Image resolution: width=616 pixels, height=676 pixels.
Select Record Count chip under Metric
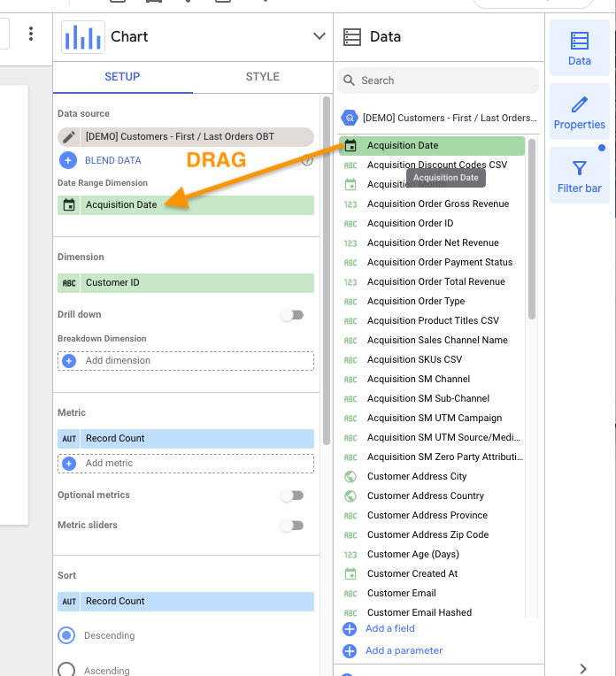pyautogui.click(x=186, y=439)
